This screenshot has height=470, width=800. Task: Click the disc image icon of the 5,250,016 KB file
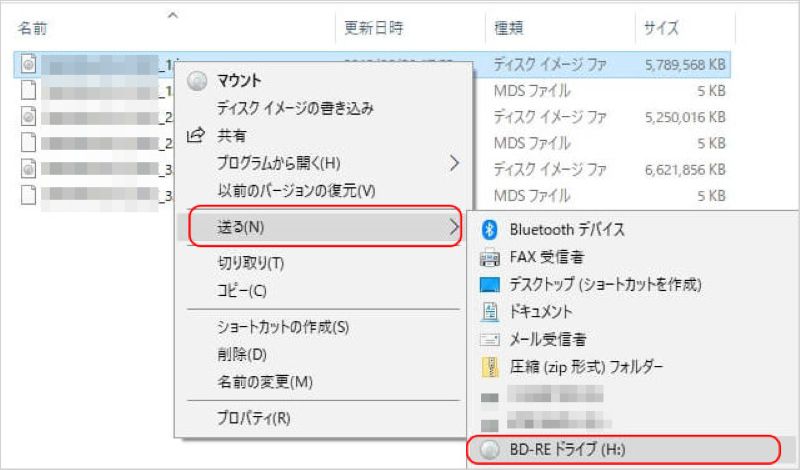pos(29,117)
